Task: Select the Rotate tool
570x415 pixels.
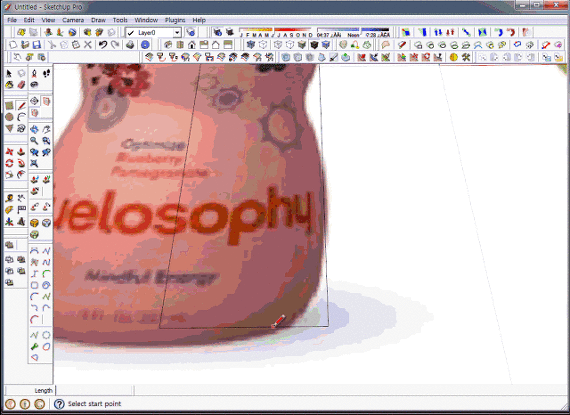Action: (x=9, y=163)
